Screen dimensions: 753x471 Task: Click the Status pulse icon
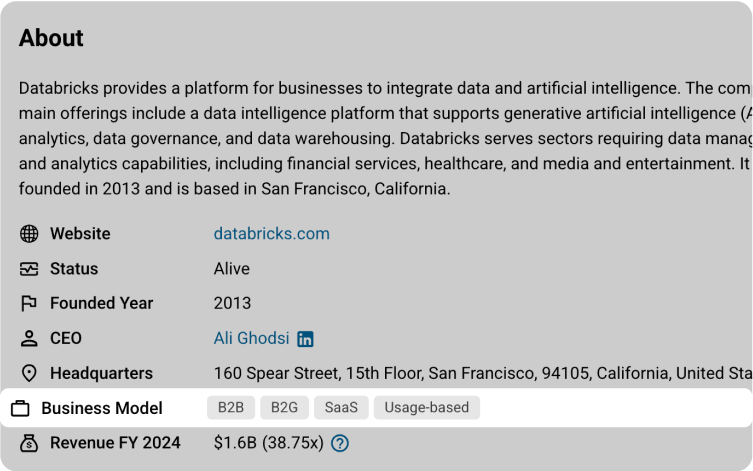(x=29, y=269)
